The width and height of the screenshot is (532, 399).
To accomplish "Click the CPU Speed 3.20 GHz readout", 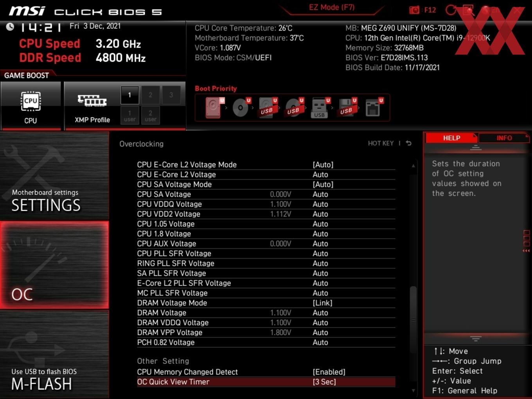I will (80, 44).
